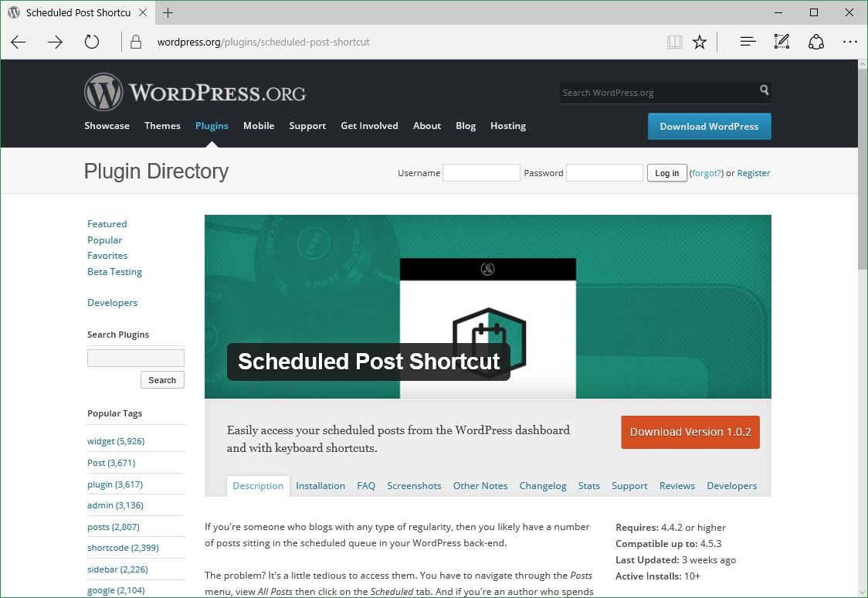Open the Hosting menu item
The image size is (868, 598).
(x=508, y=126)
